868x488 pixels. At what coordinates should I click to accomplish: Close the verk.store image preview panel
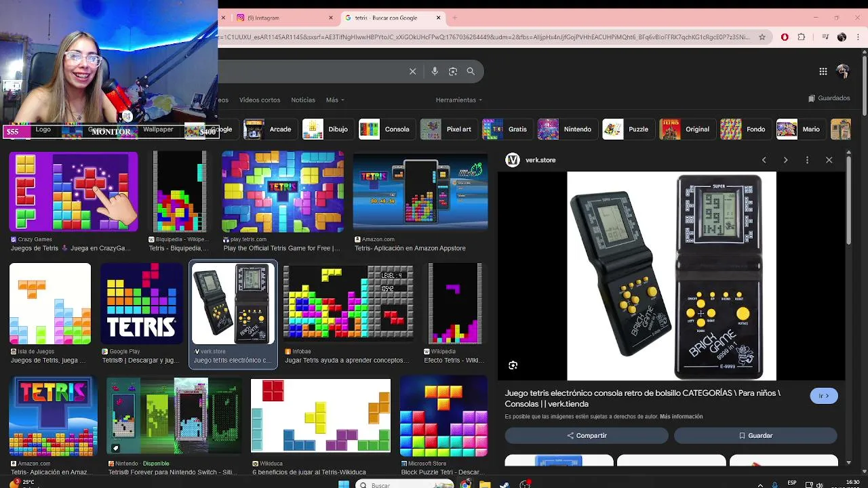click(x=829, y=160)
